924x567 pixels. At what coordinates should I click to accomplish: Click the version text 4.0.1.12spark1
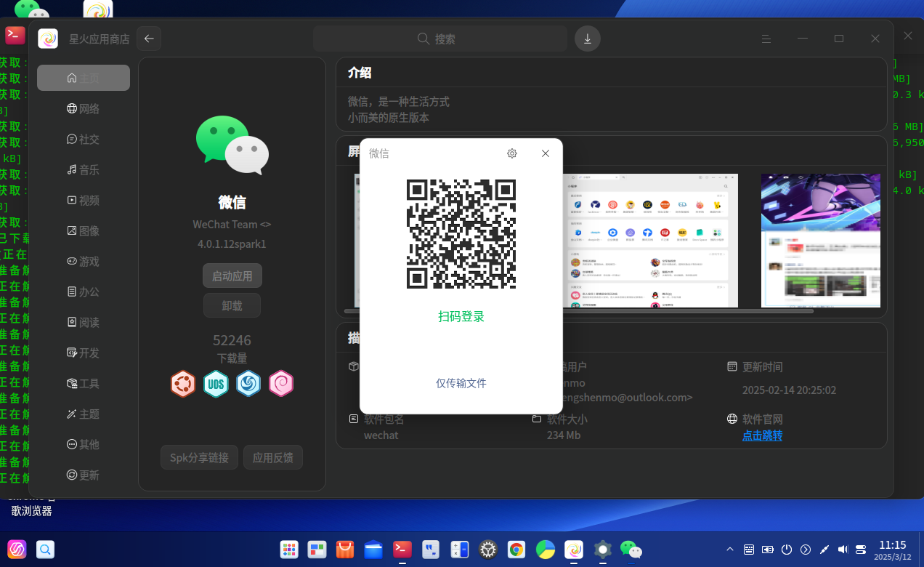pos(232,244)
